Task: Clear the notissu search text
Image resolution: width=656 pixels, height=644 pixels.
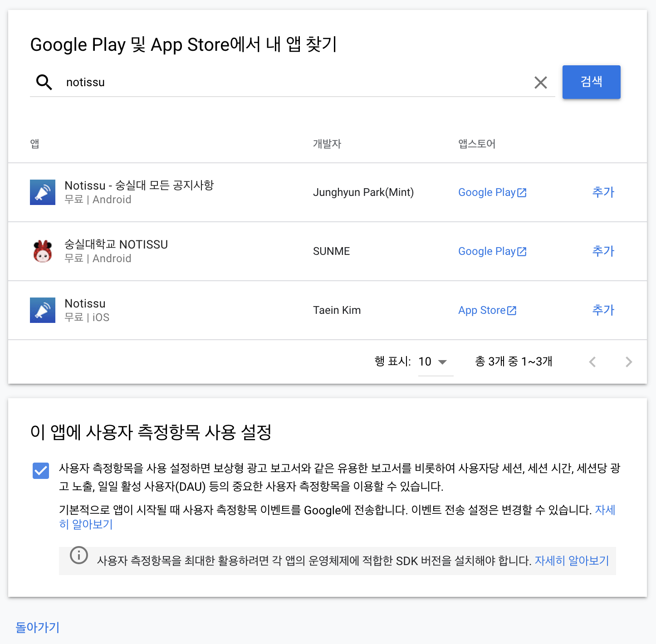Action: (540, 82)
